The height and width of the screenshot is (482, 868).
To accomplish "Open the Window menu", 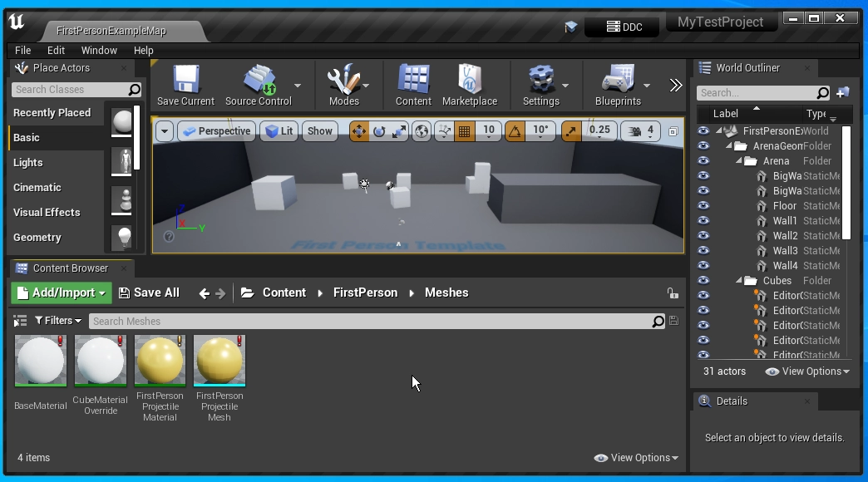I will [x=99, y=51].
